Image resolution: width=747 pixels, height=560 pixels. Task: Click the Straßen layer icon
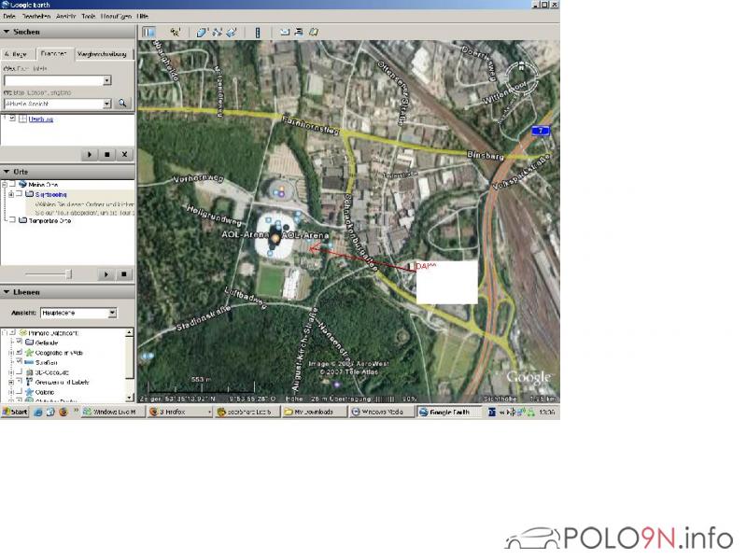click(29, 362)
